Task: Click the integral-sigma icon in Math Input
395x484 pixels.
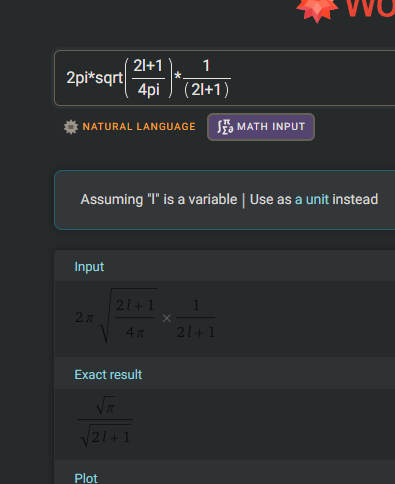Action: pos(225,127)
